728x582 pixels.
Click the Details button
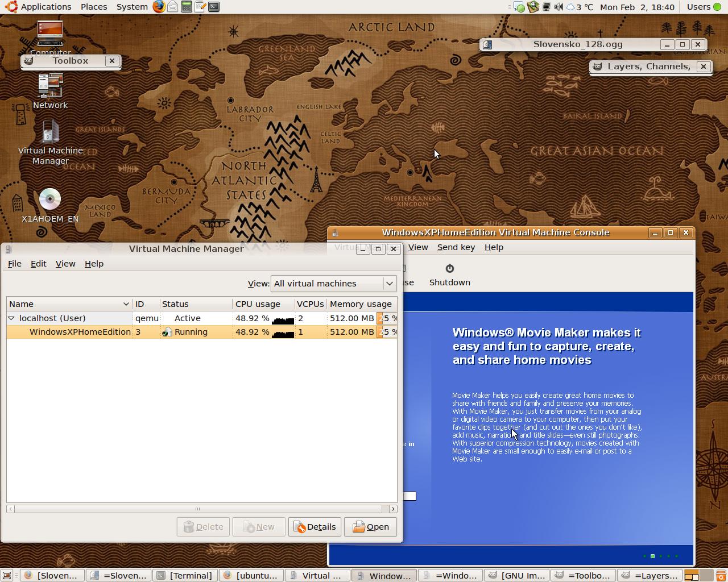[315, 527]
